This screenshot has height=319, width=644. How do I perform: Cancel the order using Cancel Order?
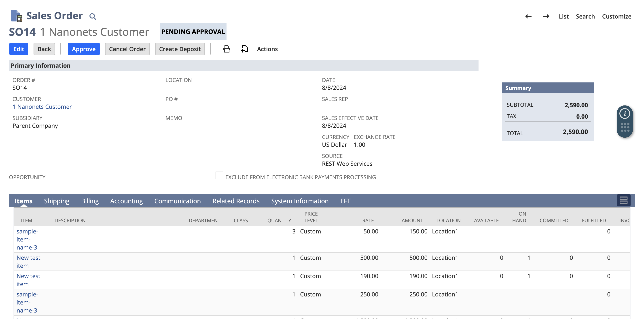pyautogui.click(x=127, y=49)
